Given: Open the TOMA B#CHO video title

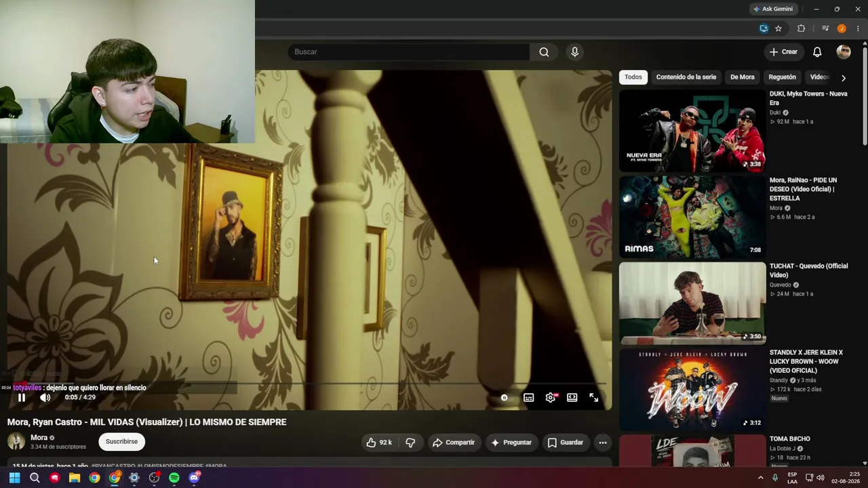Looking at the screenshot, I should click(790, 439).
